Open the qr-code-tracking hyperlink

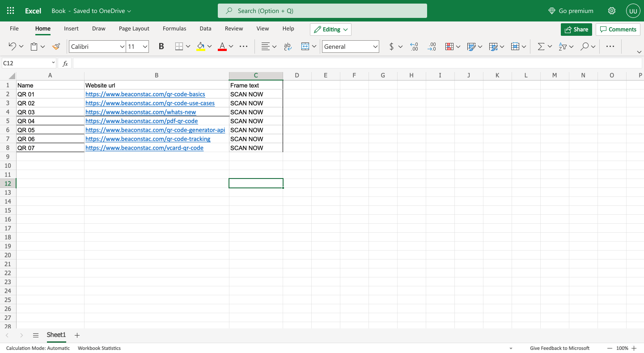click(148, 139)
